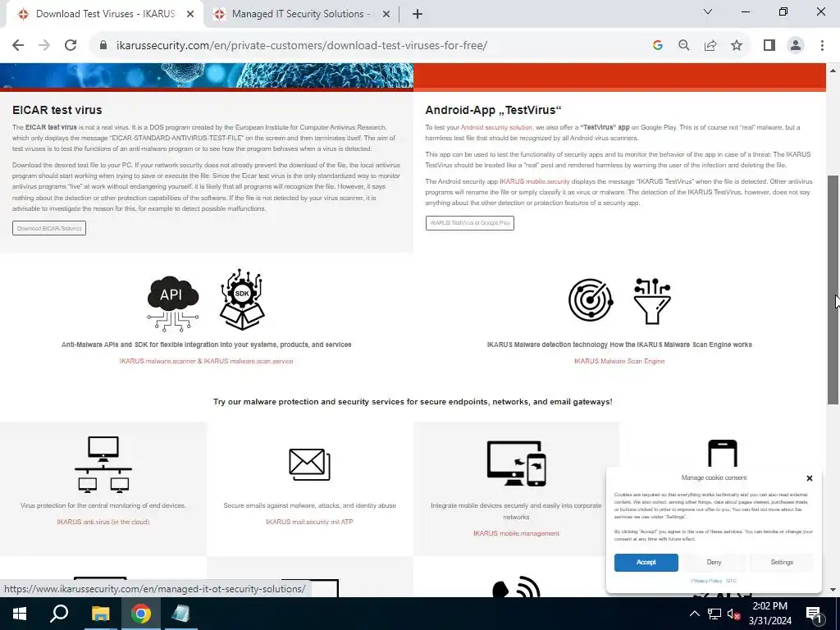Image resolution: width=840 pixels, height=630 pixels.
Task: Click the funnel filter icon
Action: click(652, 300)
